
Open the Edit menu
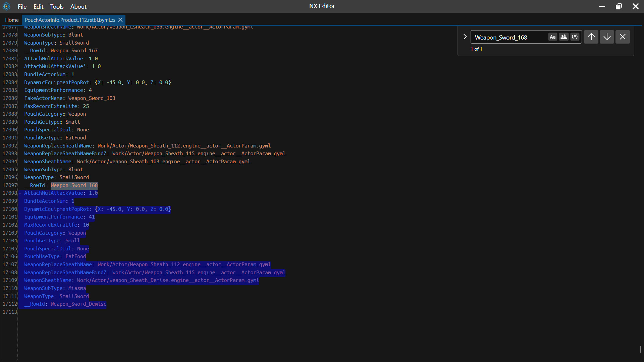pyautogui.click(x=38, y=6)
